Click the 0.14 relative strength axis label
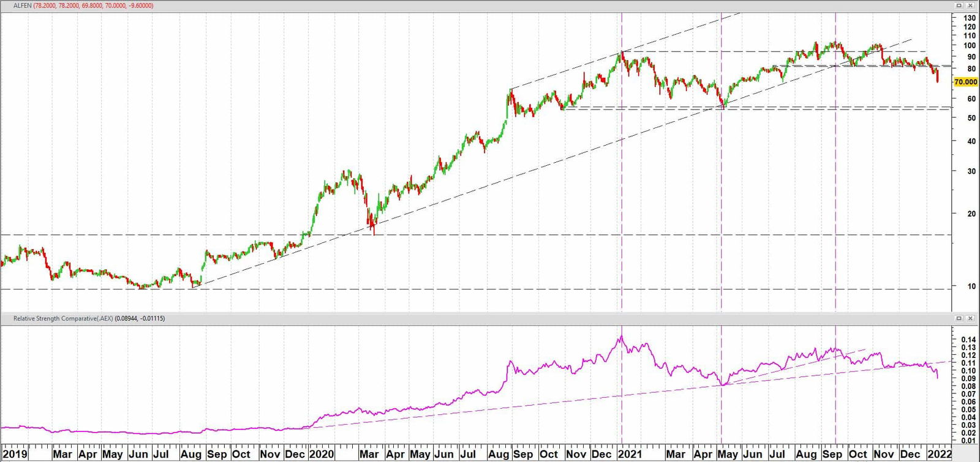The image size is (980, 462). (968, 339)
